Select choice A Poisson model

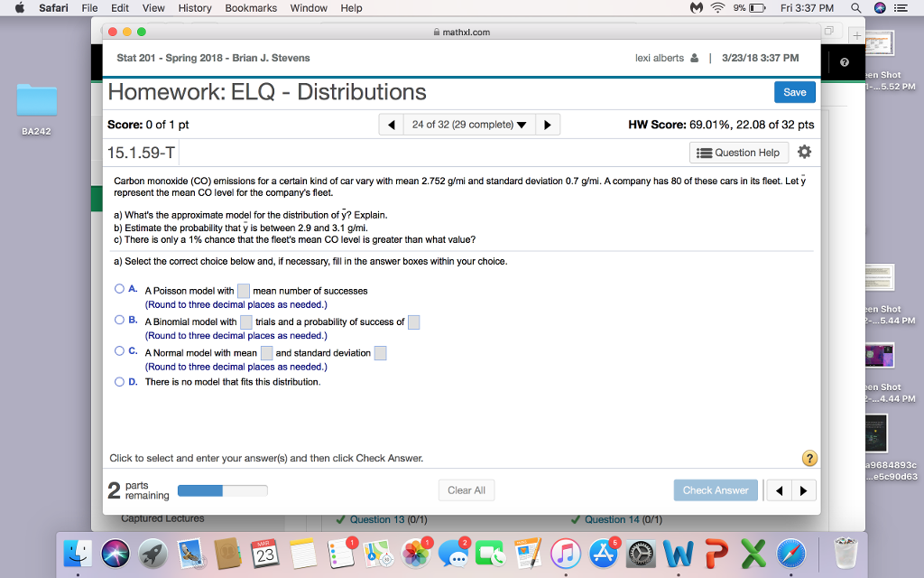coord(118,288)
